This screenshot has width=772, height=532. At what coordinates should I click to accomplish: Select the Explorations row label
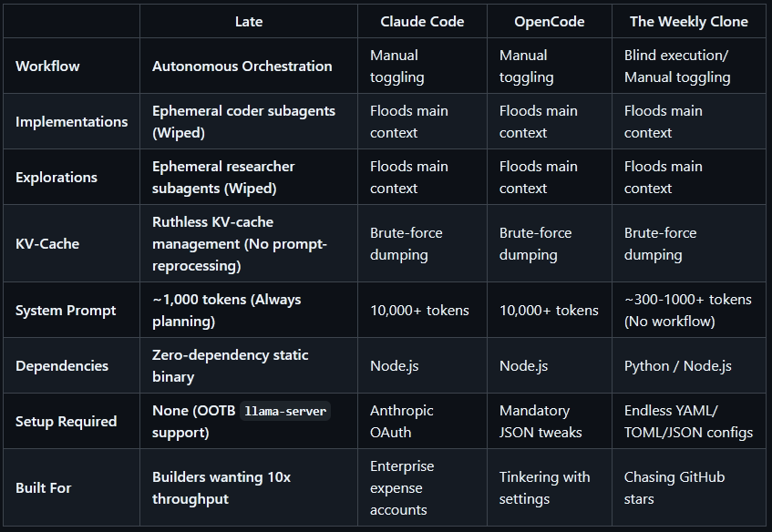tap(57, 177)
